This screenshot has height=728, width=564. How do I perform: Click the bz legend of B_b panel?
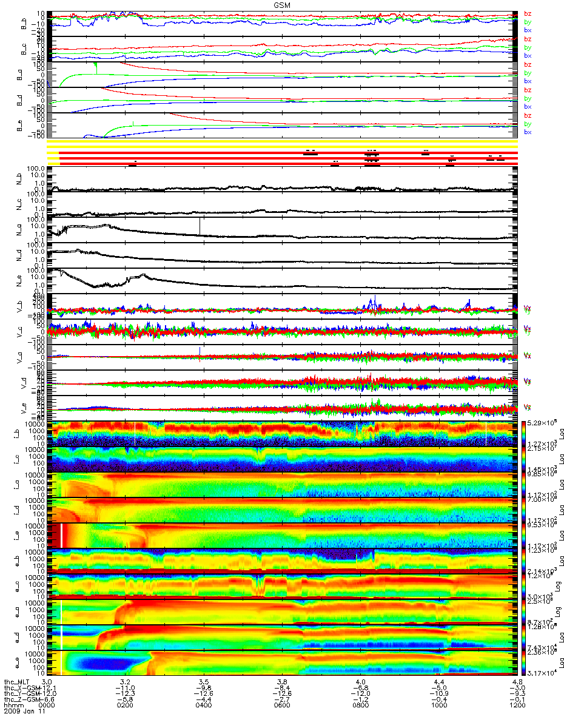[527, 13]
